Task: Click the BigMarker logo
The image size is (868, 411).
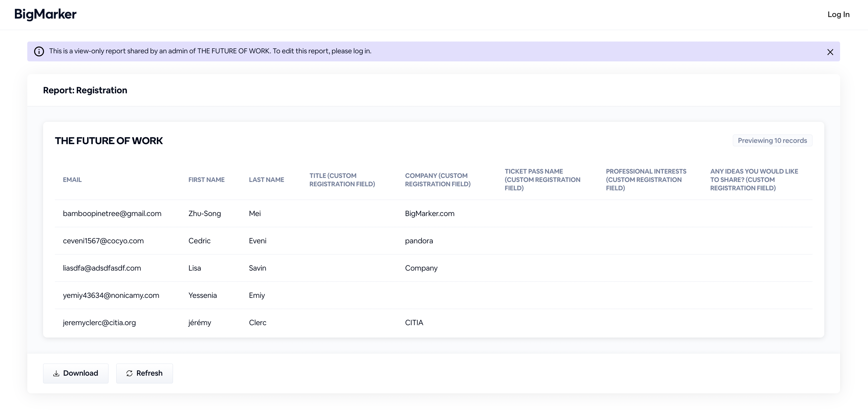Action: click(x=46, y=15)
